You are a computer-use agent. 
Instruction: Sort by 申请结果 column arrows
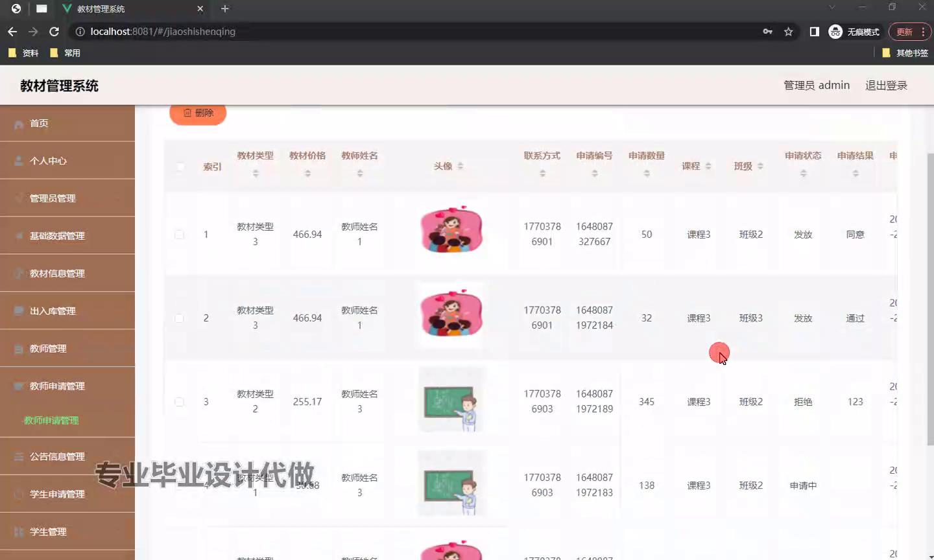point(856,174)
